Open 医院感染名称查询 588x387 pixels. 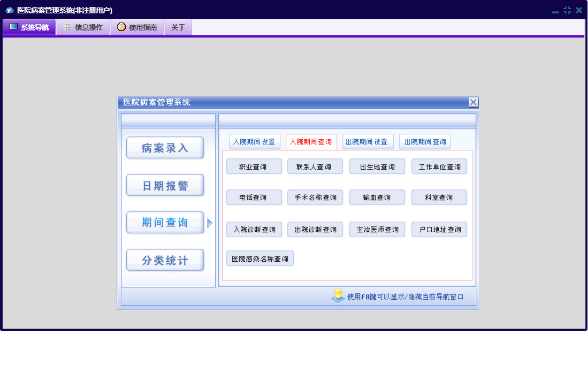pos(260,259)
